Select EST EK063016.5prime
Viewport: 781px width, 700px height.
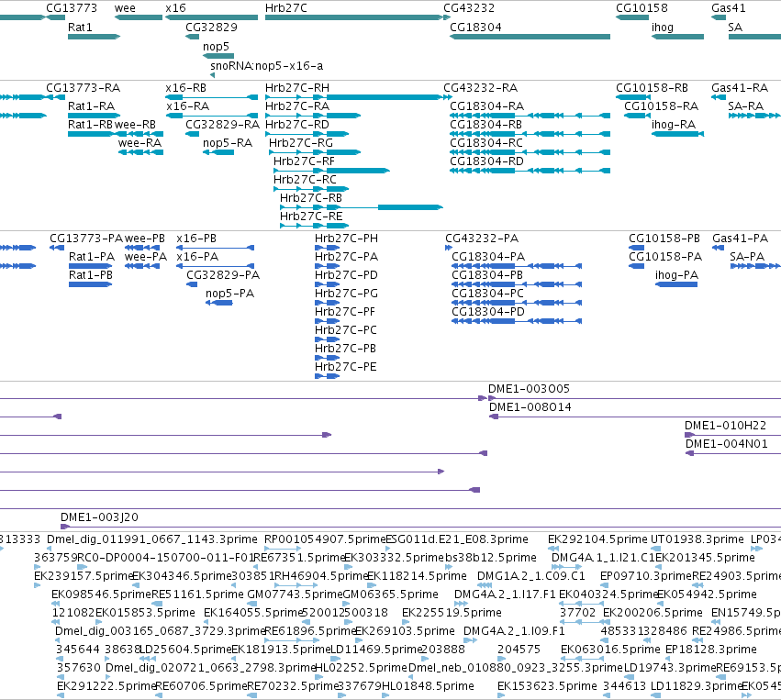[610, 650]
